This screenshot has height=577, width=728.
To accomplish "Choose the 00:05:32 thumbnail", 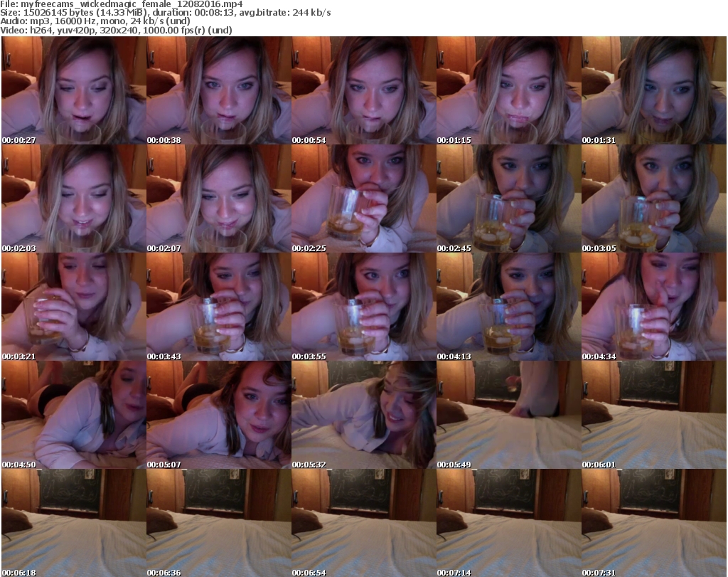I will coord(363,415).
